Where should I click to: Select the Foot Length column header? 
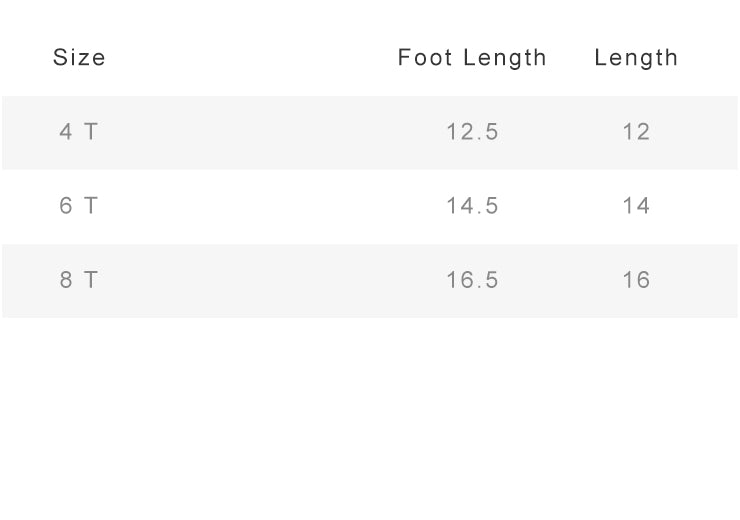click(x=472, y=58)
